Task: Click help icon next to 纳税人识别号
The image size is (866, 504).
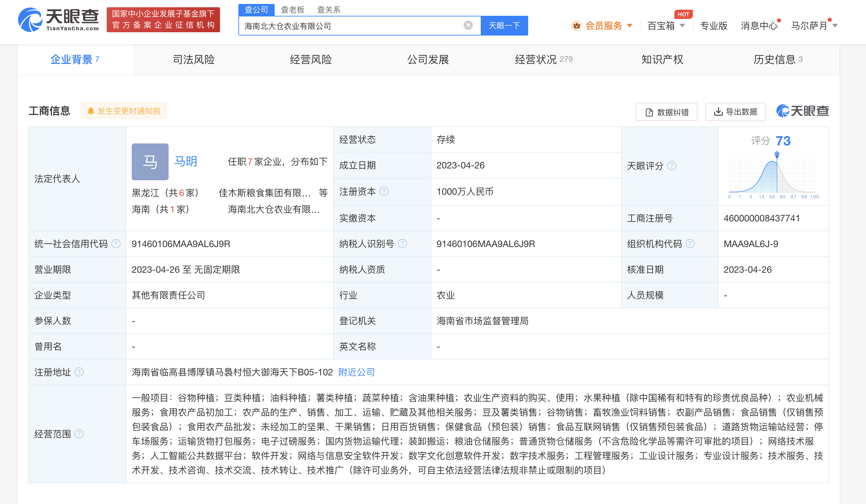Action: (402, 244)
